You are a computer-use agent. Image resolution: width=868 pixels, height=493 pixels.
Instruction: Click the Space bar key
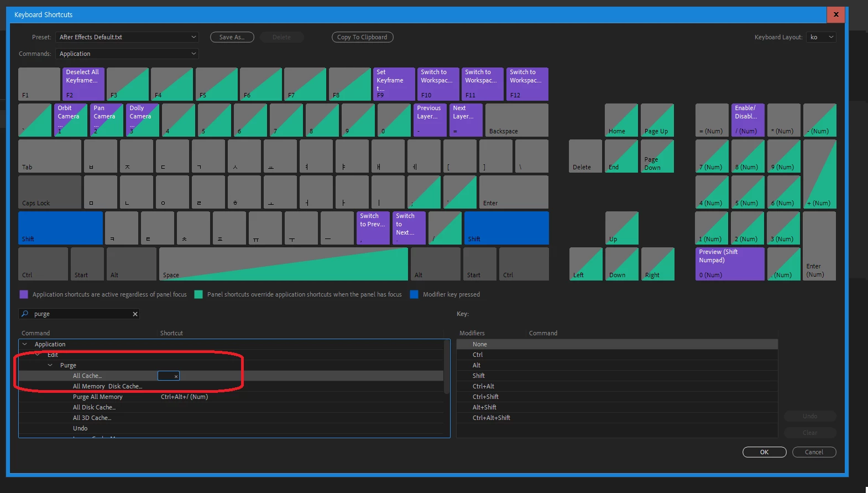coord(284,264)
